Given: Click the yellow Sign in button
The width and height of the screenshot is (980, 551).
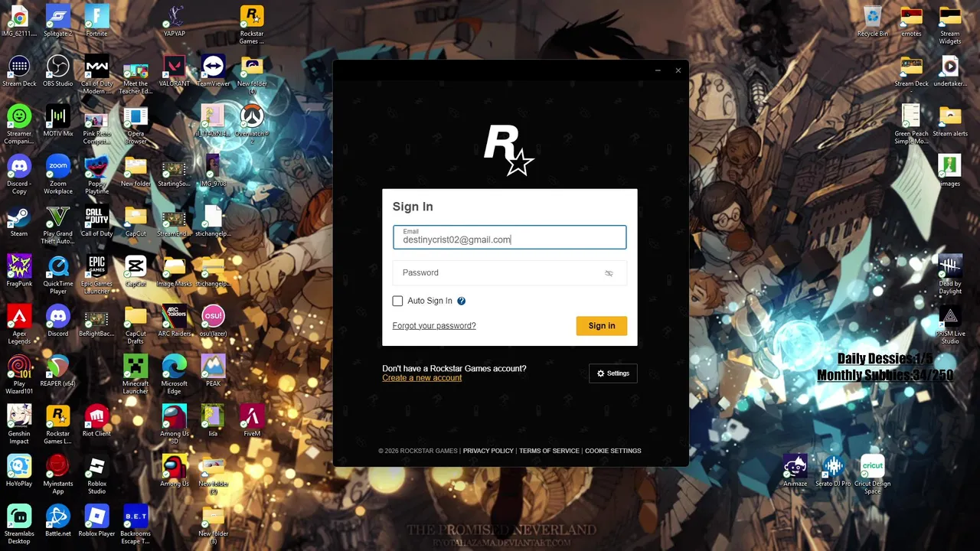Looking at the screenshot, I should (601, 326).
